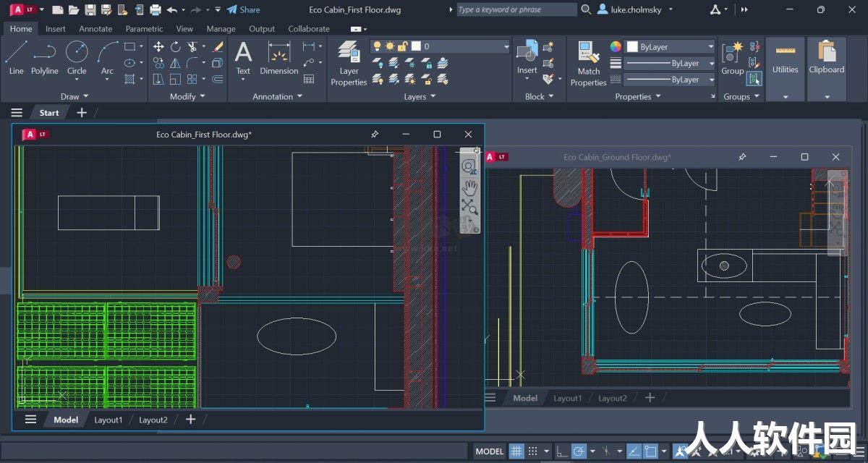Pin the Ground Floor drawing window
The height and width of the screenshot is (463, 868).
coord(742,157)
